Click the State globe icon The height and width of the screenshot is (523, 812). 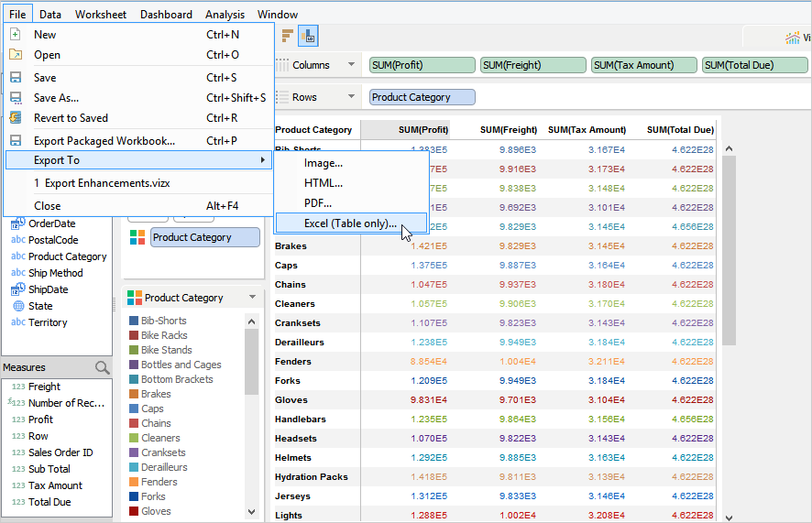17,306
